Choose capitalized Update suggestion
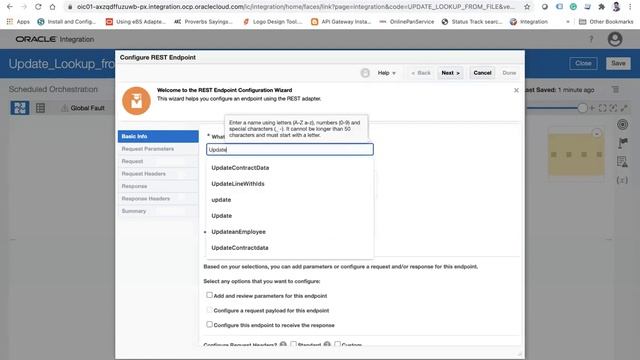The image size is (640, 360). tap(290, 216)
